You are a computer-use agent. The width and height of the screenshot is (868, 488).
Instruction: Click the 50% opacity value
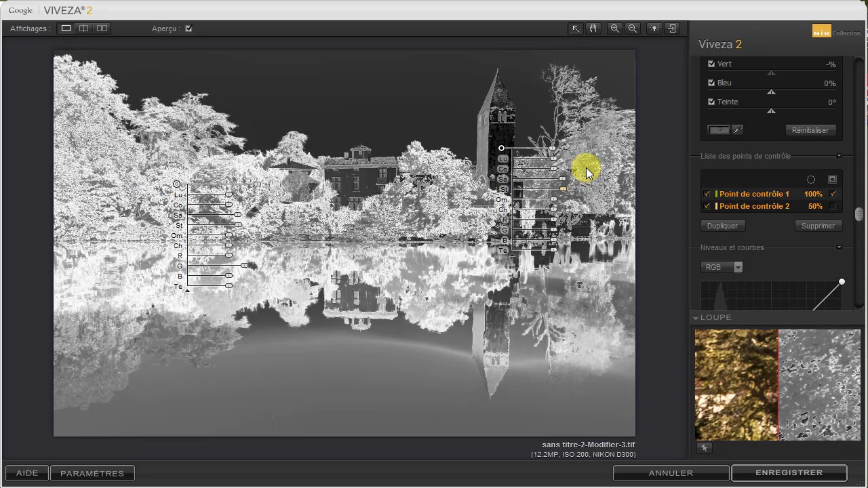pyautogui.click(x=815, y=206)
